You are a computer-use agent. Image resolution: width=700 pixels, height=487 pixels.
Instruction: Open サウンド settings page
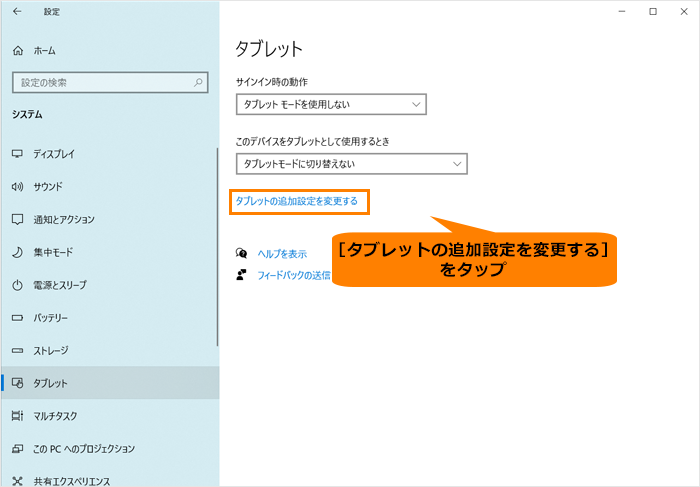point(110,187)
